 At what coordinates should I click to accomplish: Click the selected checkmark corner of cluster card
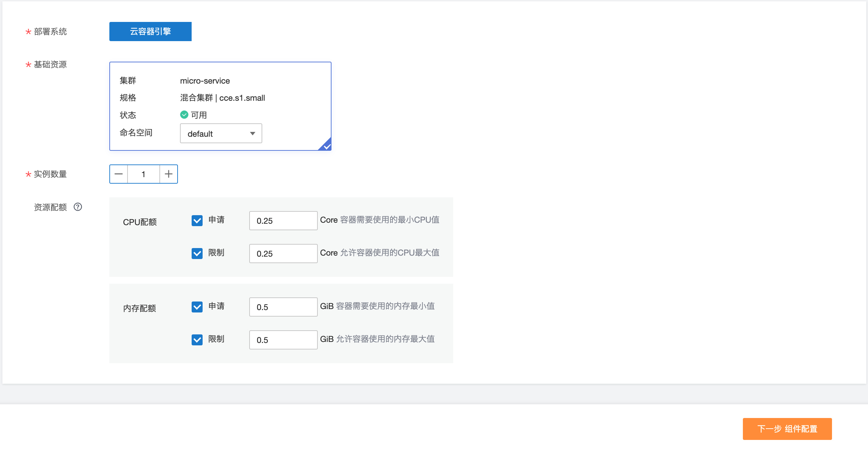pyautogui.click(x=326, y=146)
